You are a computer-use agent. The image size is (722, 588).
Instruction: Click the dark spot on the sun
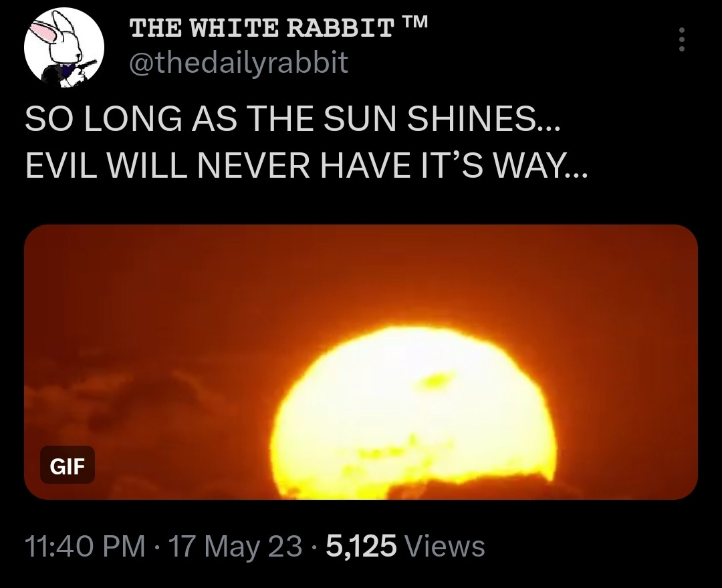(x=436, y=381)
